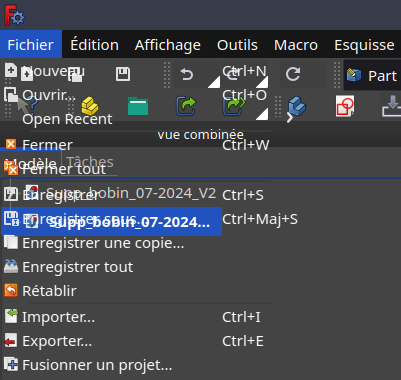Open the Outils menu
401x380 pixels.
237,45
